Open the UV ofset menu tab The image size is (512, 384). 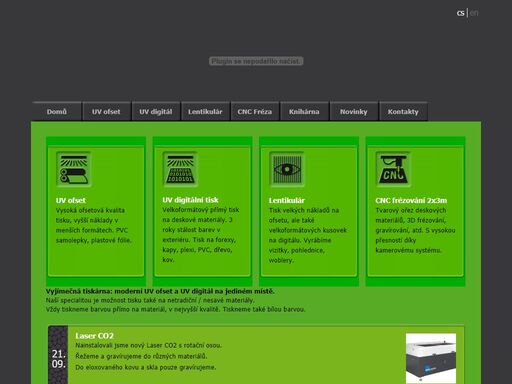tap(106, 111)
